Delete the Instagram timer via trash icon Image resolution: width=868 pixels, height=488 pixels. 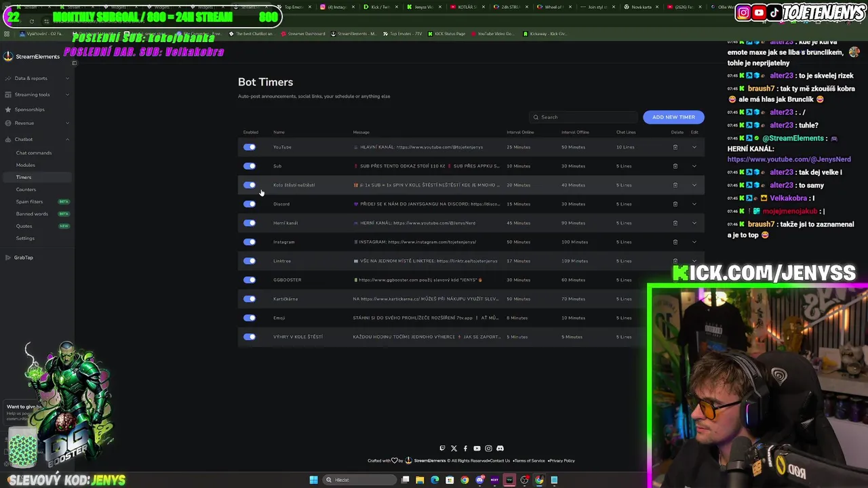pos(675,242)
